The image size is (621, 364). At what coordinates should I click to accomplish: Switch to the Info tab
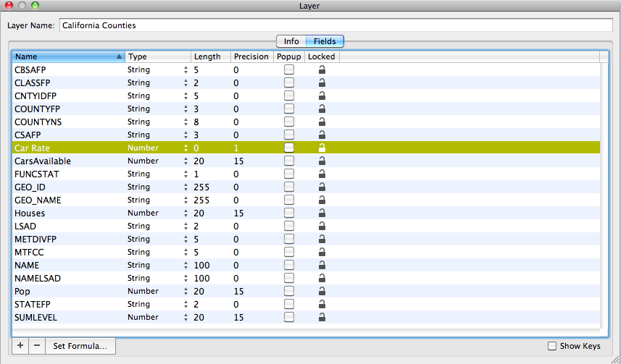point(291,41)
